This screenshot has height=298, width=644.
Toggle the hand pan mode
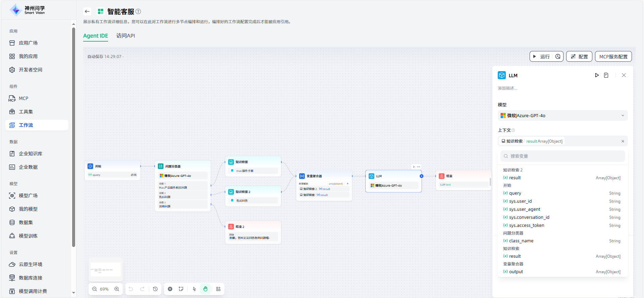click(205, 289)
